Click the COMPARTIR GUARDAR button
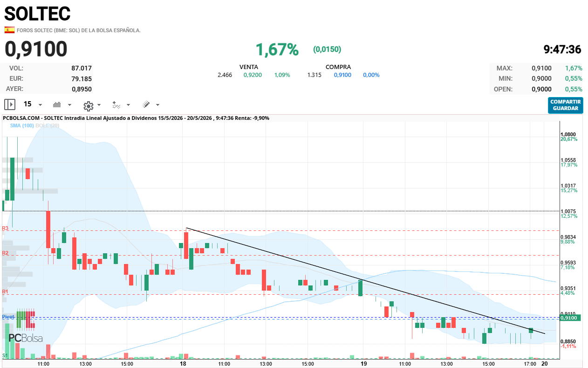588x368 pixels. [x=566, y=105]
